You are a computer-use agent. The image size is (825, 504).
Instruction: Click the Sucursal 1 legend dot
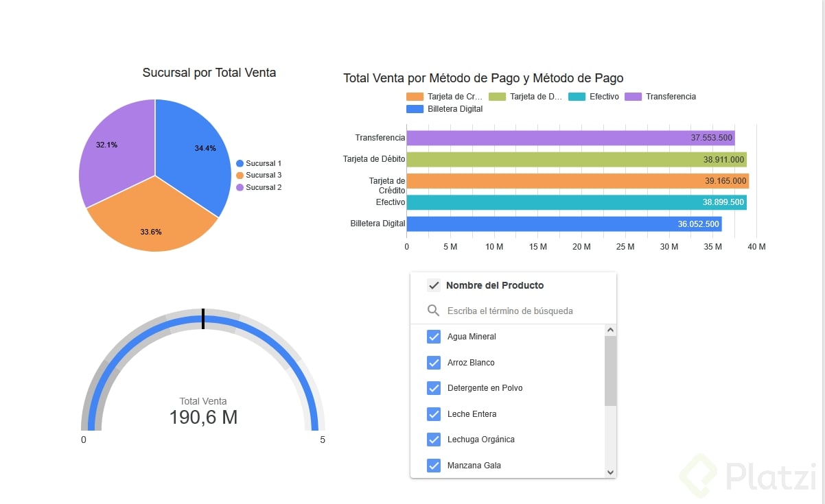click(x=240, y=163)
